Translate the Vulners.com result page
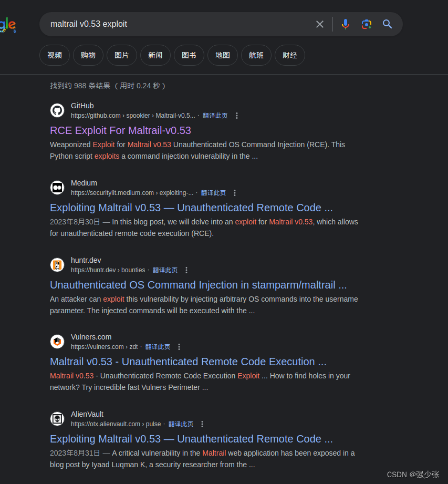Viewport: 448px width, 484px height. [x=158, y=347]
